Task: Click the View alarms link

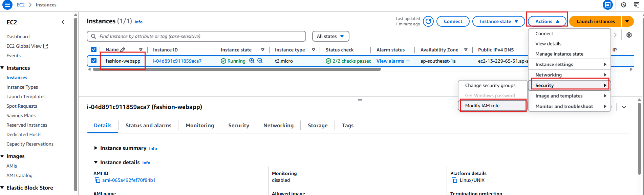Action: tap(390, 61)
